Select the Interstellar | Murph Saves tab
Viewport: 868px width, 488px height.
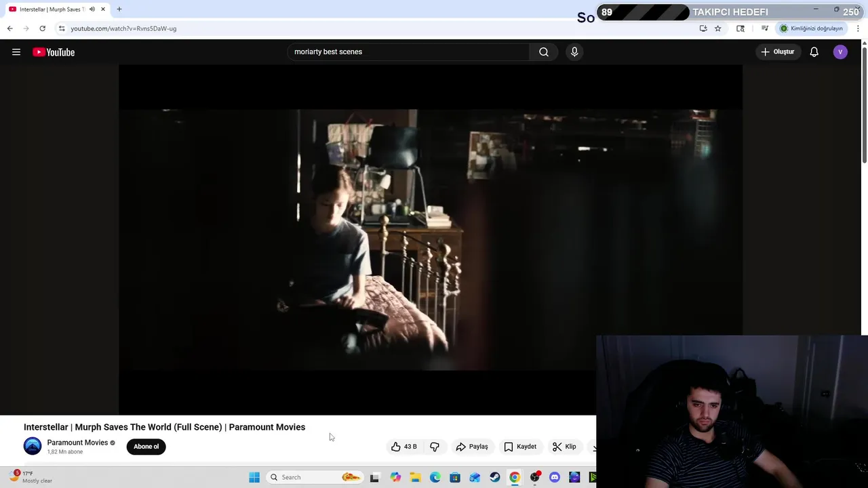tap(58, 9)
